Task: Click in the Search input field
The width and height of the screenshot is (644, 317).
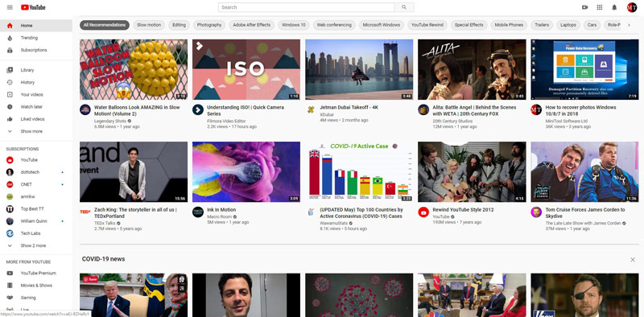Action: (307, 7)
